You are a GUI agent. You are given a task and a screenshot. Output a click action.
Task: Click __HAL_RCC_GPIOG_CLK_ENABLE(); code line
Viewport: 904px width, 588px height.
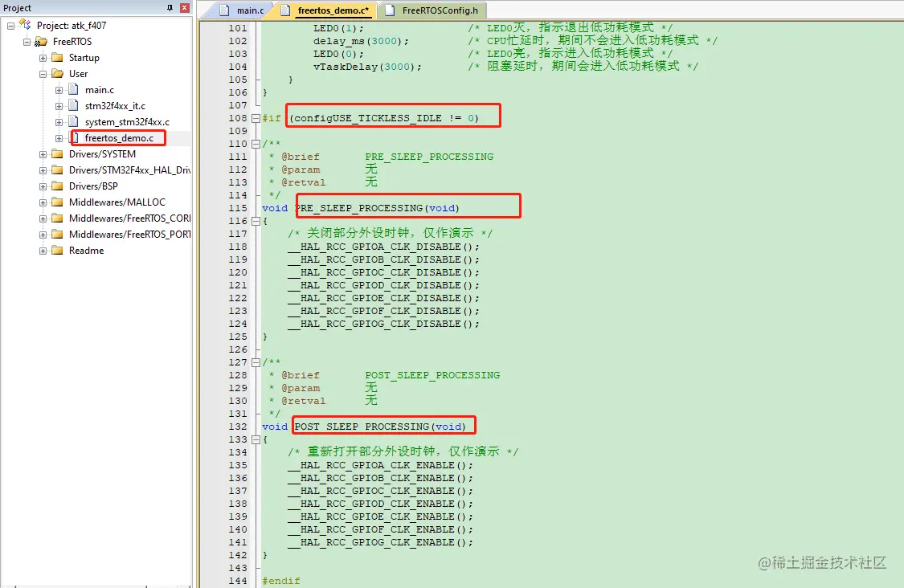click(381, 542)
